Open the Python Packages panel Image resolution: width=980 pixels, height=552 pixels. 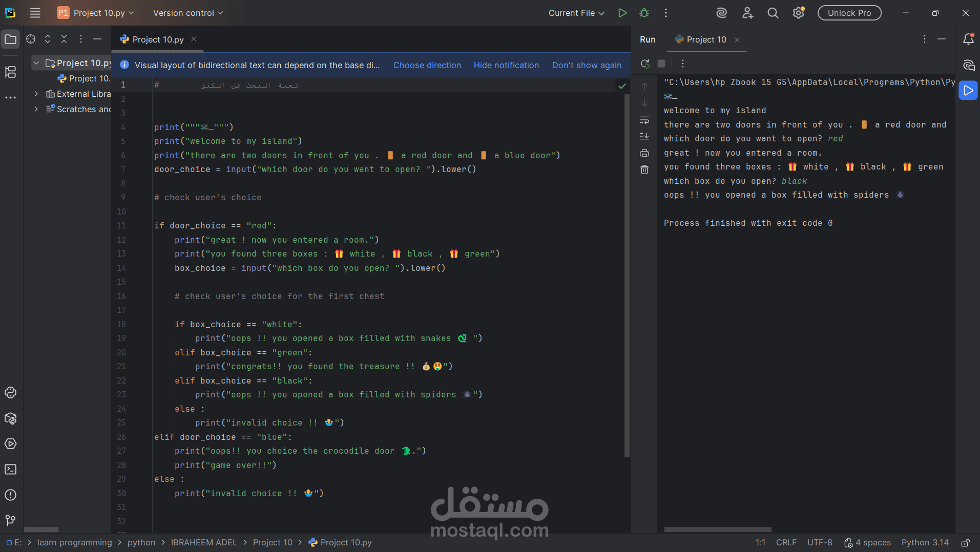pyautogui.click(x=10, y=418)
